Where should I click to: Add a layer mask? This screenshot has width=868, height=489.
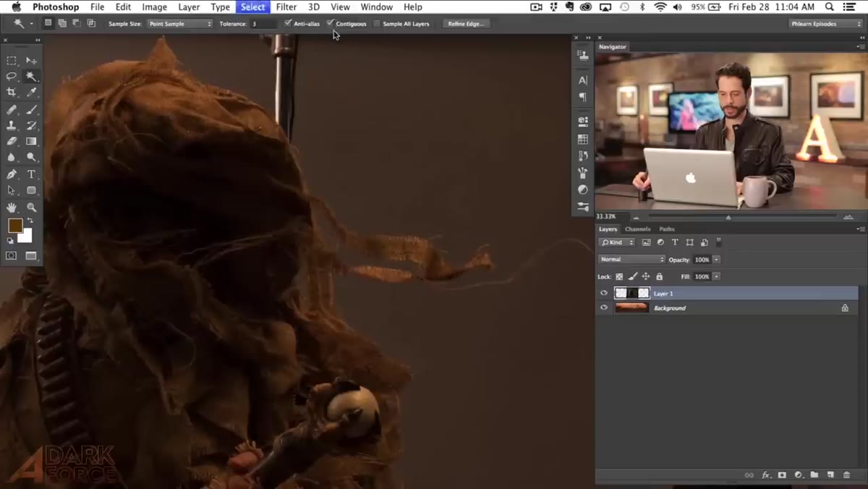point(782,475)
